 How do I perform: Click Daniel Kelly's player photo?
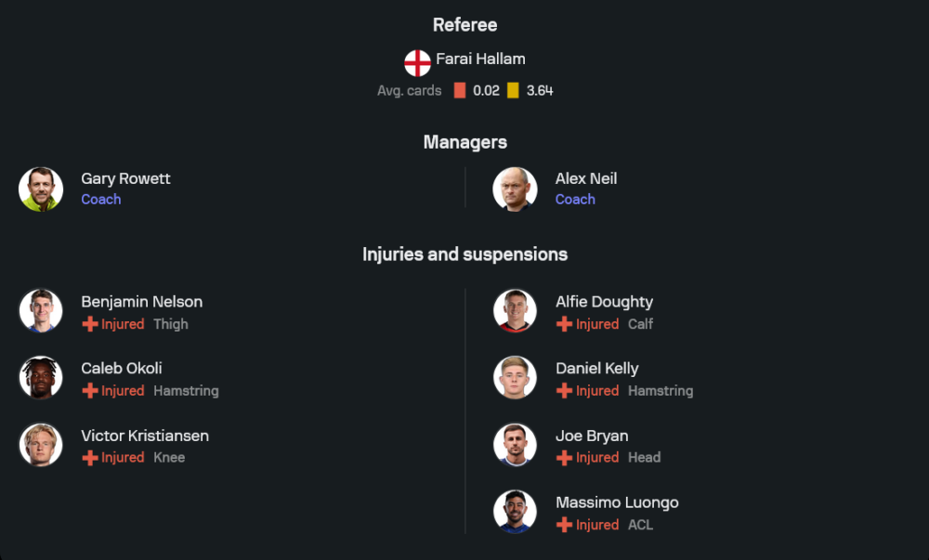(x=515, y=378)
